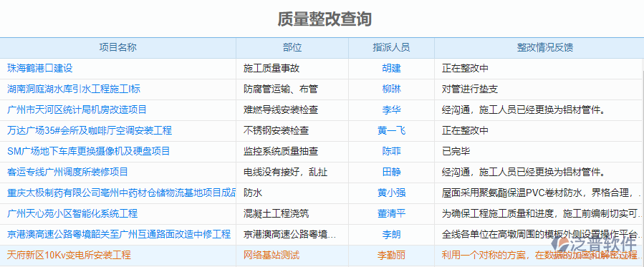
Task: Click assigned person 李华
Action: coord(391,110)
